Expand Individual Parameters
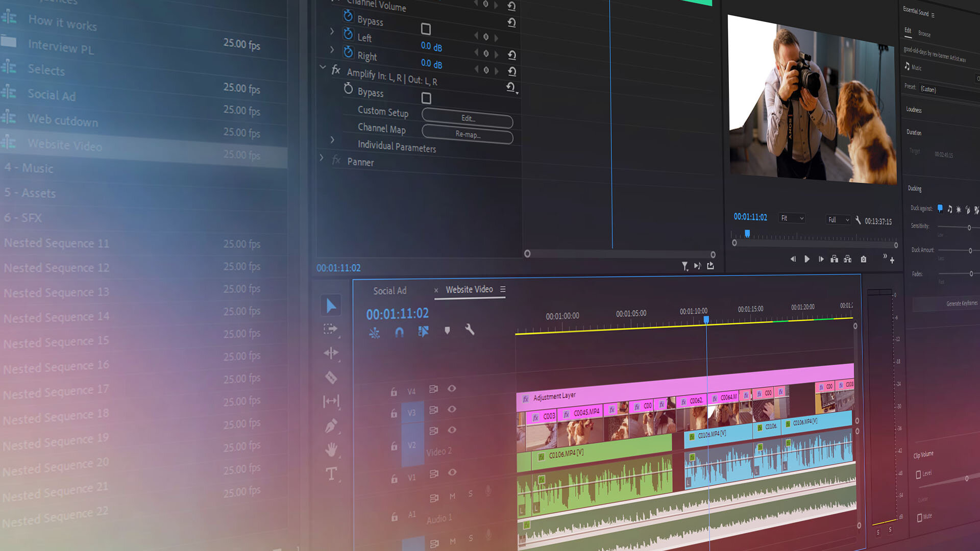 pos(332,139)
